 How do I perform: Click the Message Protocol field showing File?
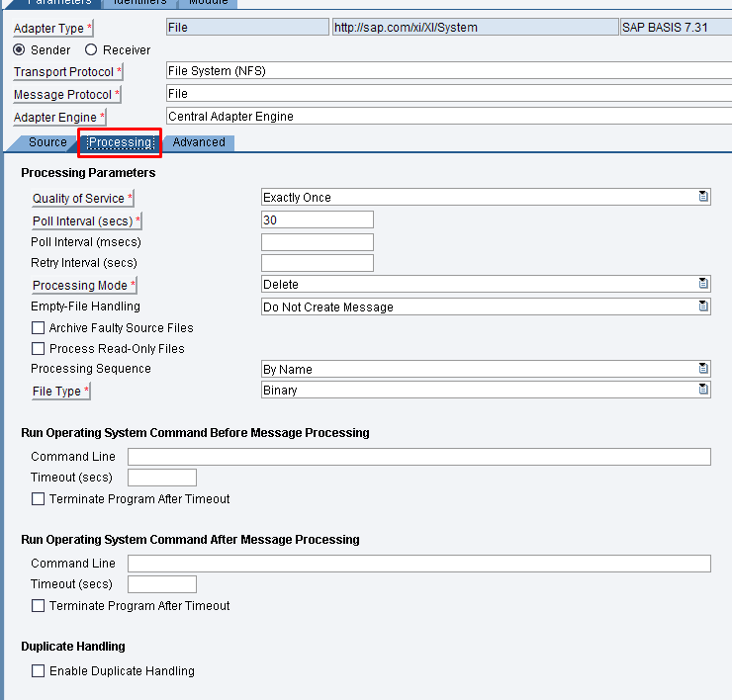coord(449,93)
